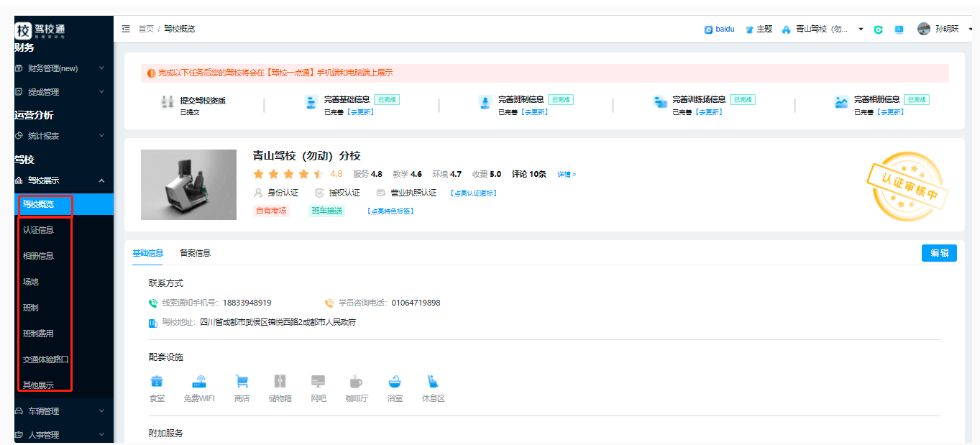Click the 班车接送 tag
980x445 pixels.
point(327,211)
